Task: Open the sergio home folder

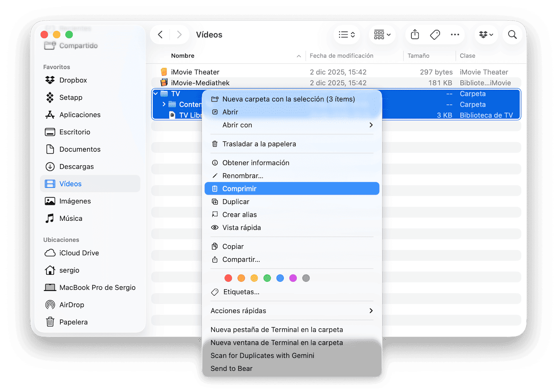Action: pyautogui.click(x=90, y=270)
